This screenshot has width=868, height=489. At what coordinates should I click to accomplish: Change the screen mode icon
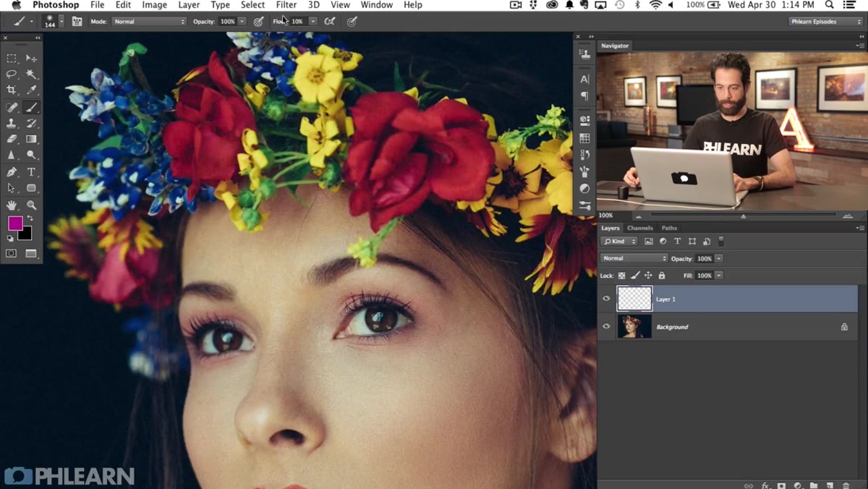pos(31,254)
